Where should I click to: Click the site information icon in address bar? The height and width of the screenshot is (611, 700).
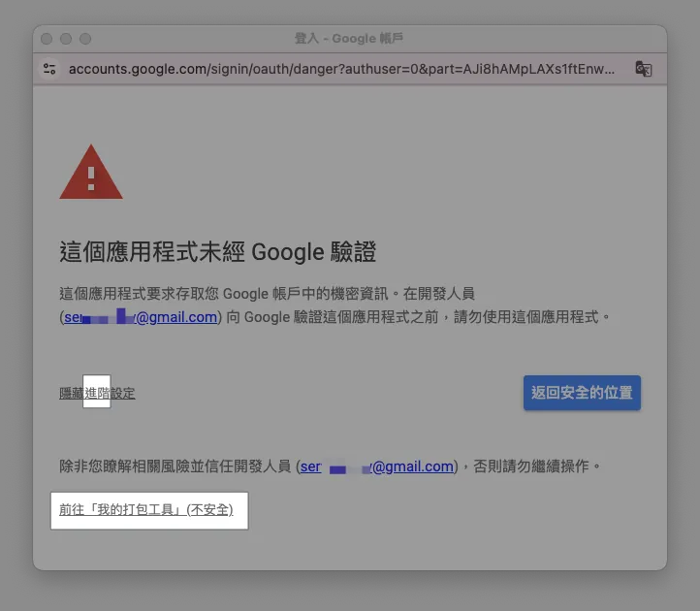[50, 69]
